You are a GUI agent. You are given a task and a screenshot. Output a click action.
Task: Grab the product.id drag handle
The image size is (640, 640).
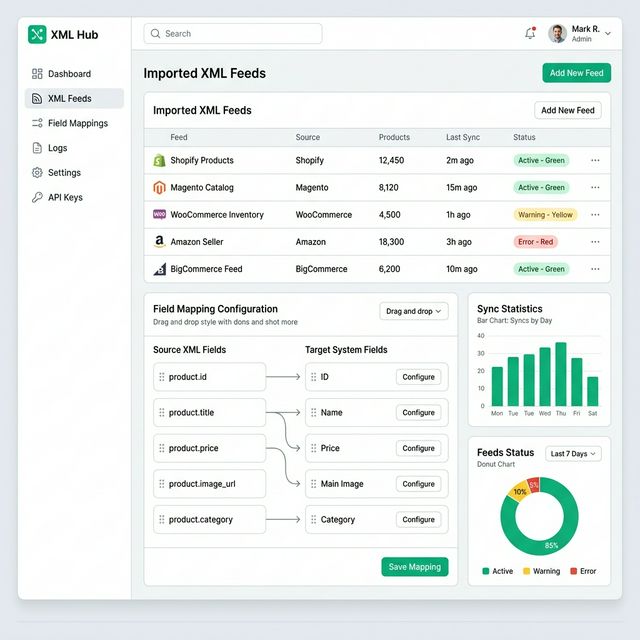point(161,377)
